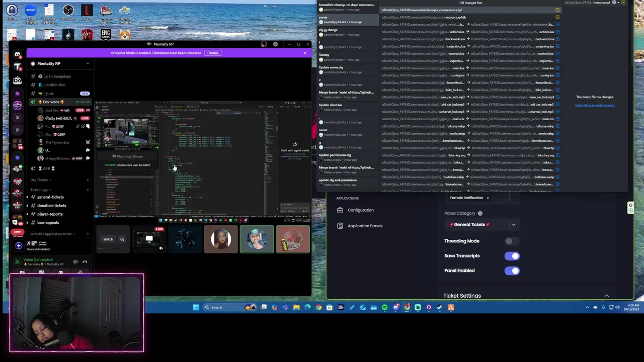Open American Truck Simulator shortcut
644x362 pixels.
point(106,13)
